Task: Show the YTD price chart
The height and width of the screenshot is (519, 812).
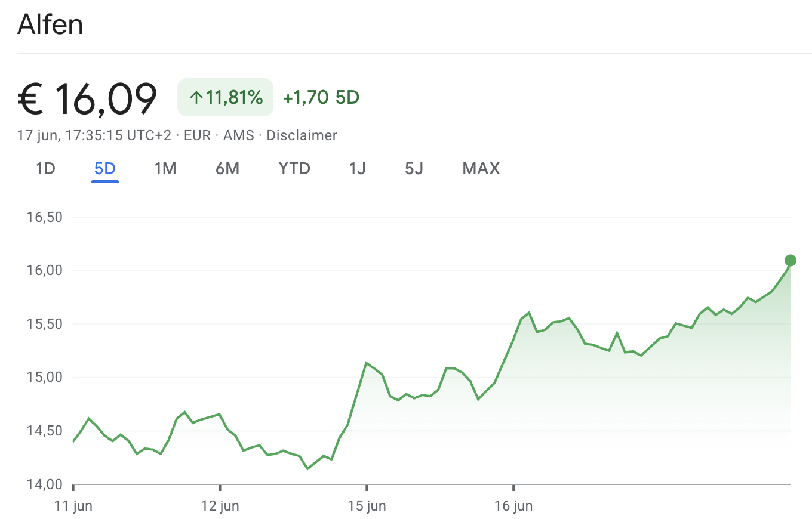Action: pos(294,169)
